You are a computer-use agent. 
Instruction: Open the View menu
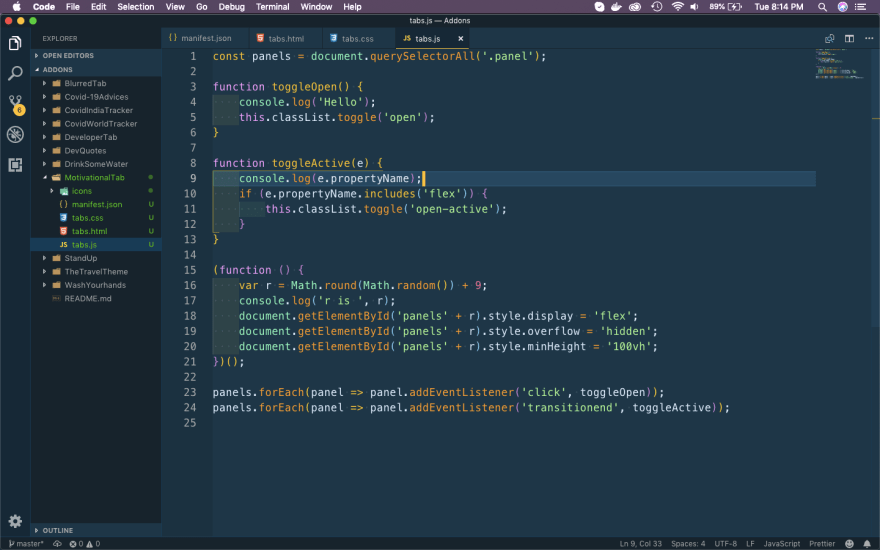coord(175,7)
